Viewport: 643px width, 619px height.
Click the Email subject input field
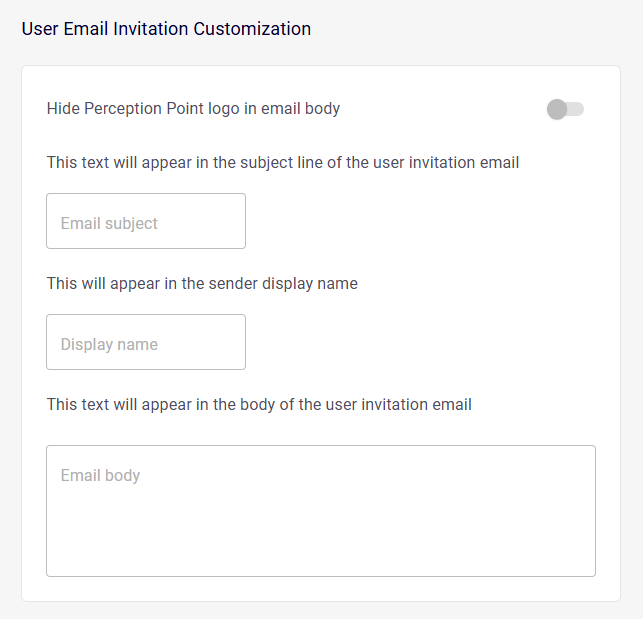pyautogui.click(x=146, y=222)
